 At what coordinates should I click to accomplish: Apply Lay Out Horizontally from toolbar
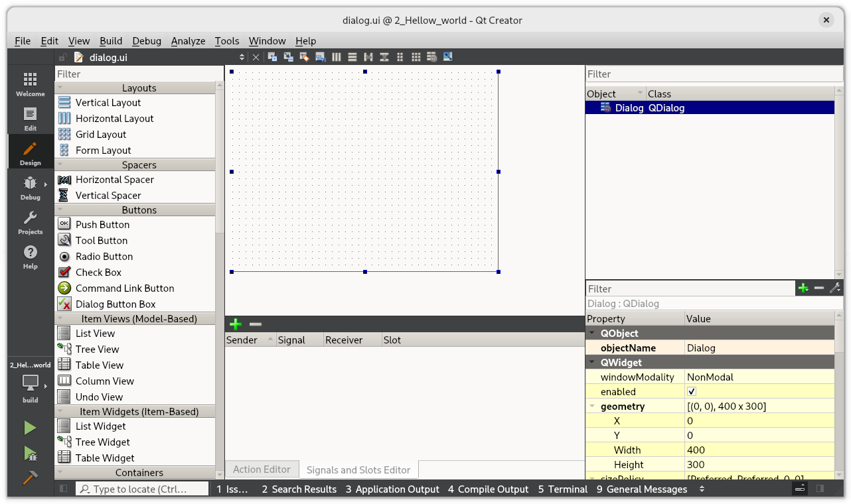336,57
